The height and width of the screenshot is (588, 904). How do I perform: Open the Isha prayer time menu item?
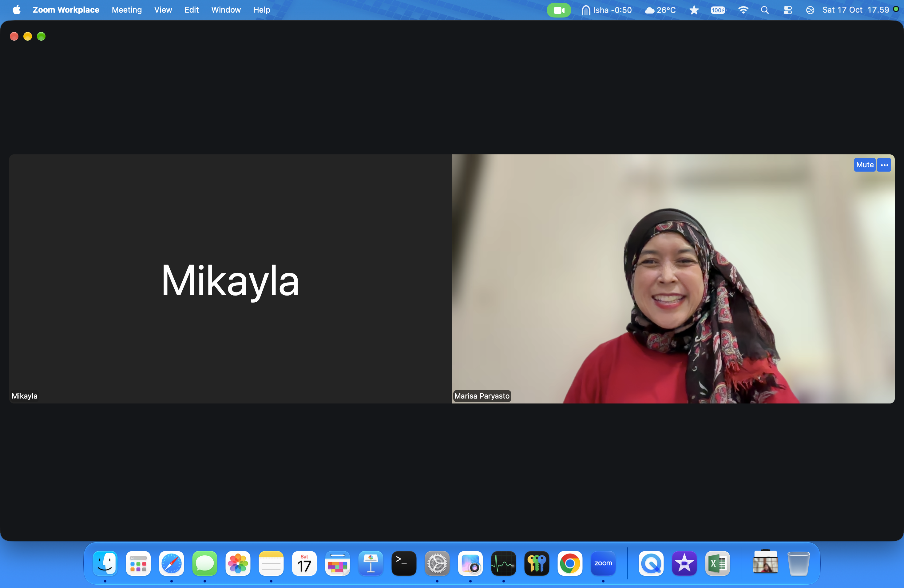click(x=607, y=10)
